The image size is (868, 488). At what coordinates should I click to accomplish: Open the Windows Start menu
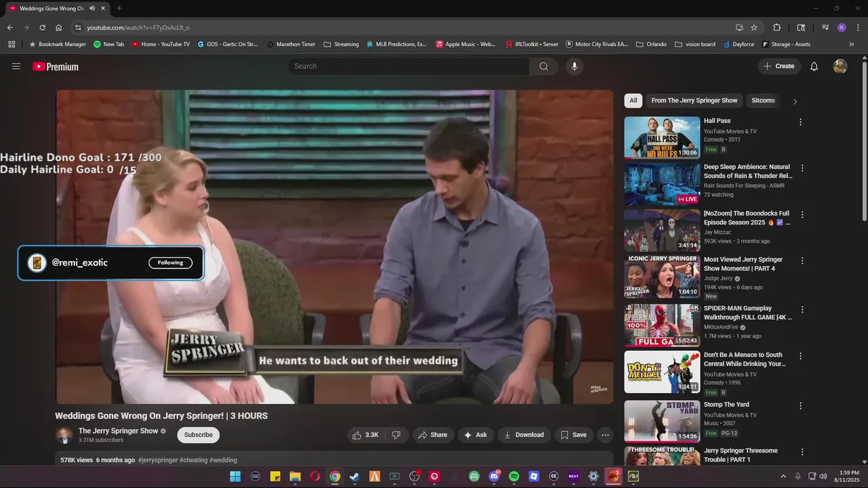click(235, 476)
